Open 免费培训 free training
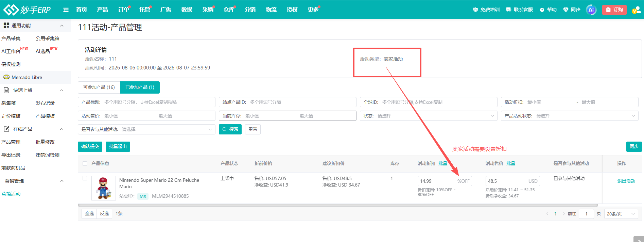The height and width of the screenshot is (242, 644). coord(486,10)
